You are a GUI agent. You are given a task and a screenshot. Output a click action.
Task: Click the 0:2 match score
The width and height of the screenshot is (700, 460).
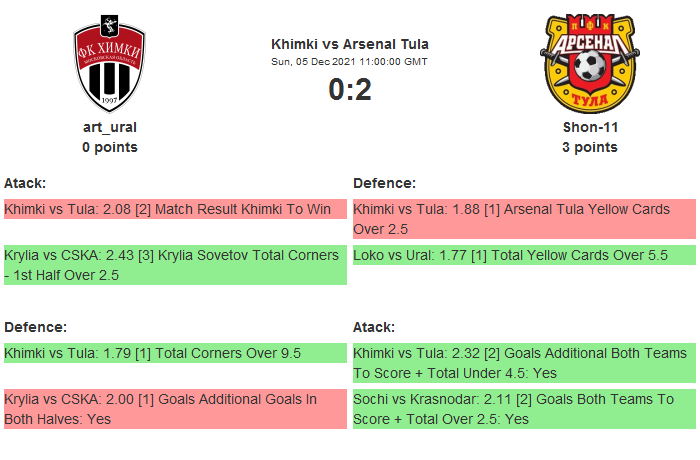[350, 90]
